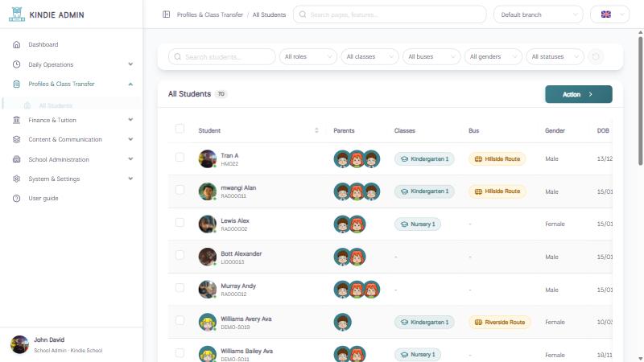Check the Bott Alexander row checkbox

click(180, 255)
